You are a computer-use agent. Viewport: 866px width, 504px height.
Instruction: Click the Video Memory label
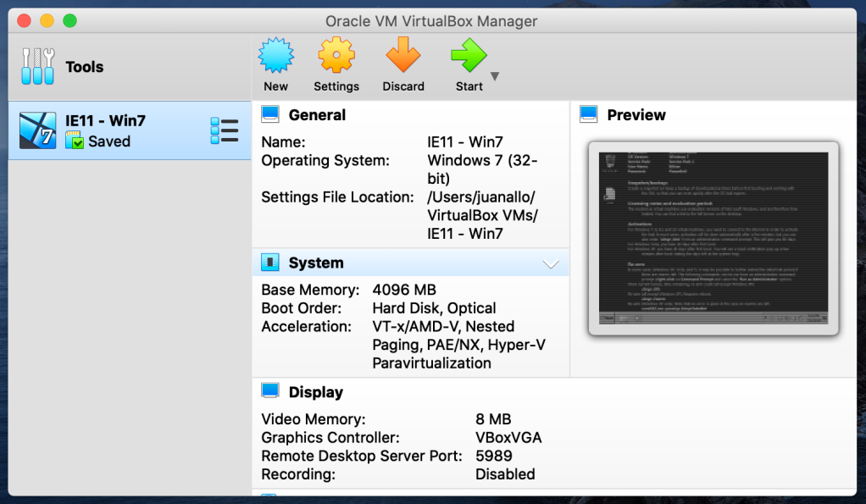pyautogui.click(x=314, y=419)
